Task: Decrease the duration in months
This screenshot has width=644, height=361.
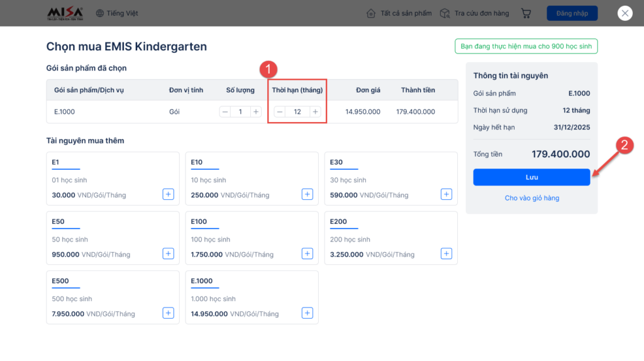Action: (x=280, y=112)
